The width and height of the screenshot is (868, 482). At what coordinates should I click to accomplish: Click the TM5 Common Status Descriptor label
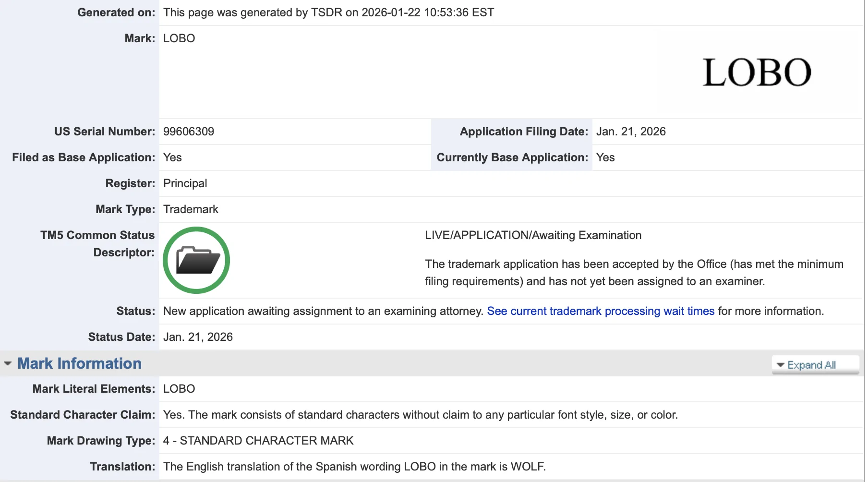click(97, 244)
